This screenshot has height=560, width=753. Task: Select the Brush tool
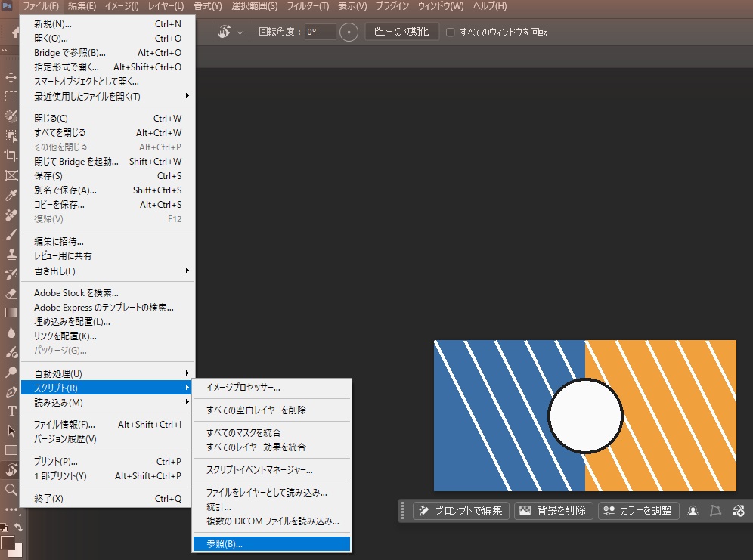(x=11, y=234)
